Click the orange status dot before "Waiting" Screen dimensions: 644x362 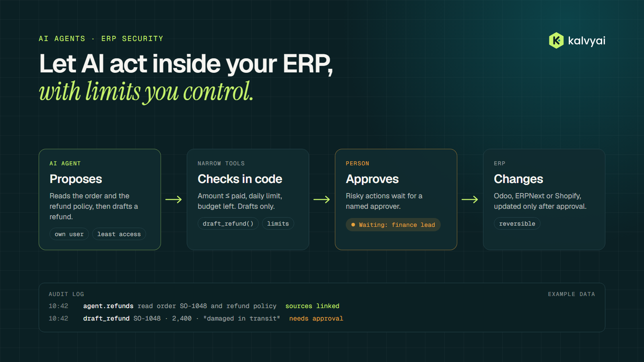[x=353, y=225]
